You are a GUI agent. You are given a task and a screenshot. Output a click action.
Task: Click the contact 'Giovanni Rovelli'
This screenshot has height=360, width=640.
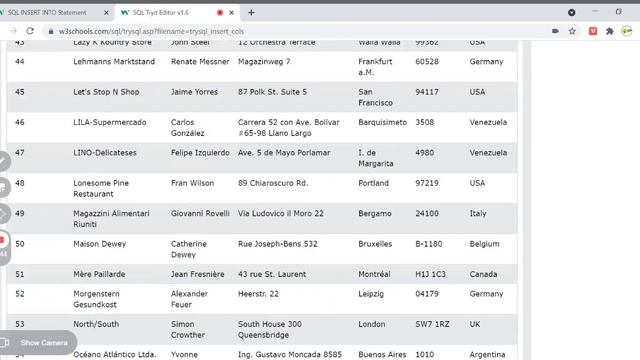200,213
